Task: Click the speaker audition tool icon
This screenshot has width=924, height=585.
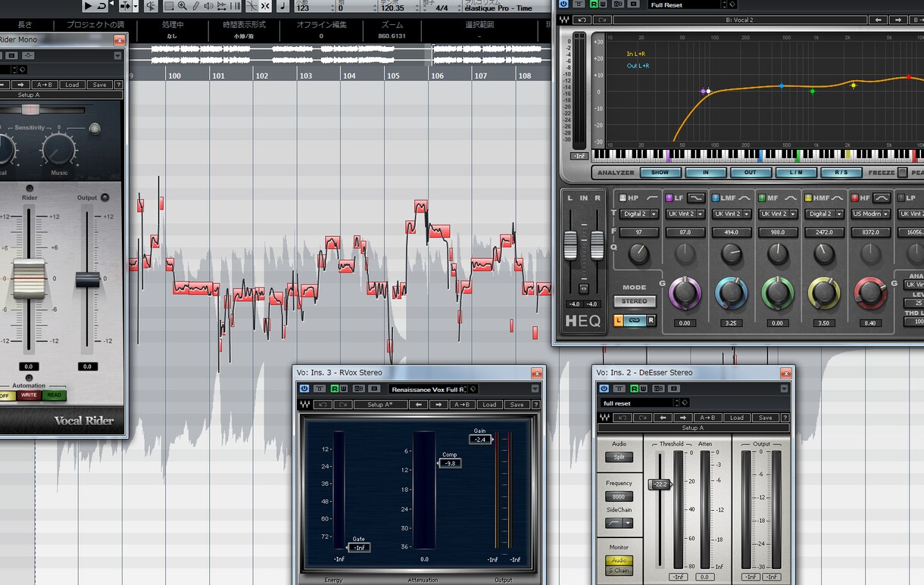Action: (x=208, y=6)
